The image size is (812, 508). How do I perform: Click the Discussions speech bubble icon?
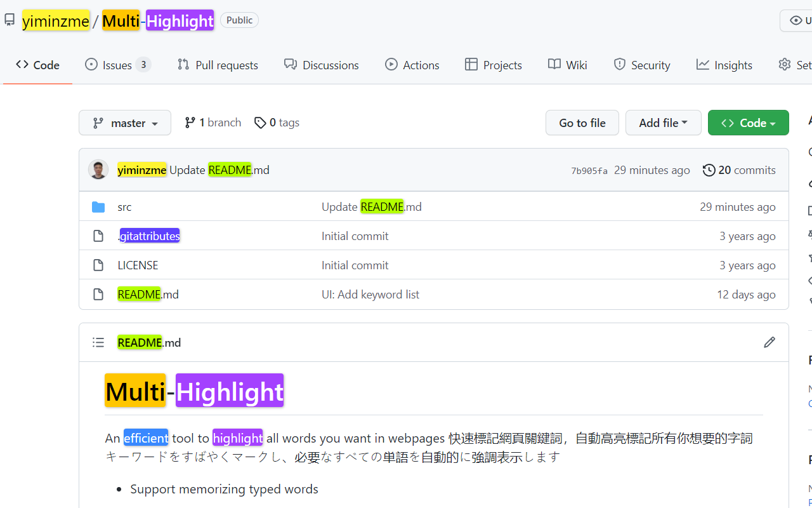pos(290,64)
